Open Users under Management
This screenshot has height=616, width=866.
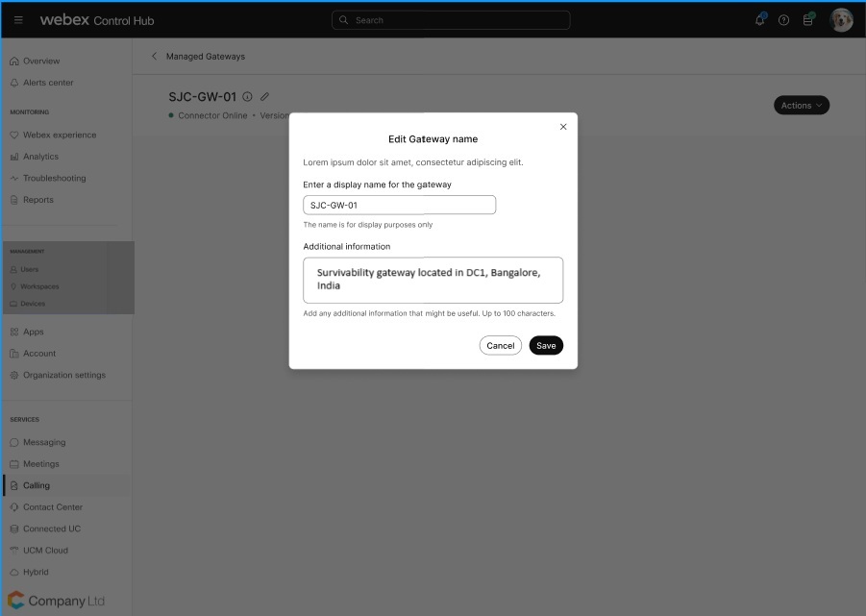[x=29, y=269]
